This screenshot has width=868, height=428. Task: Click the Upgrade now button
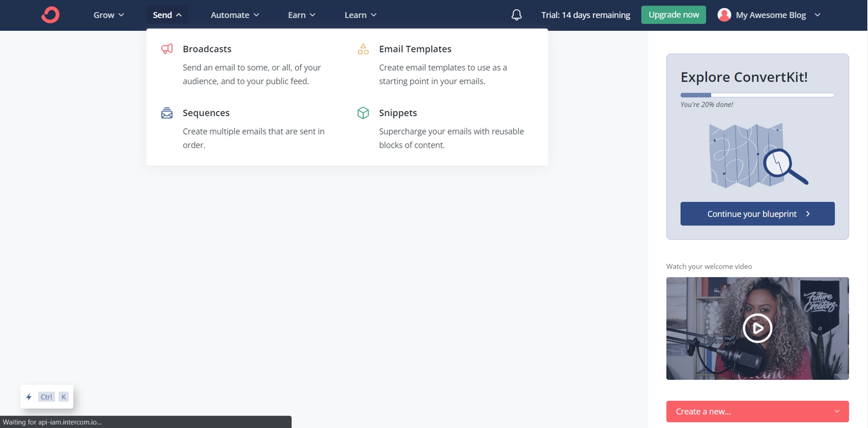point(674,15)
